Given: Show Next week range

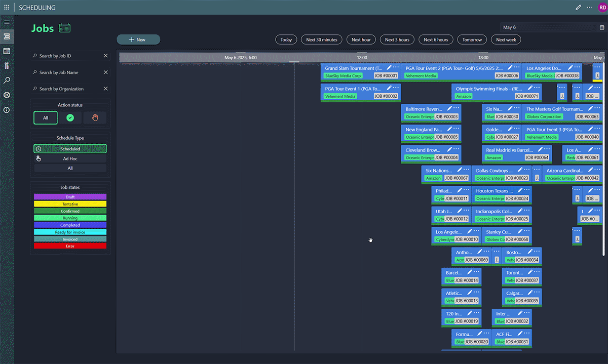Looking at the screenshot, I should pyautogui.click(x=506, y=39).
